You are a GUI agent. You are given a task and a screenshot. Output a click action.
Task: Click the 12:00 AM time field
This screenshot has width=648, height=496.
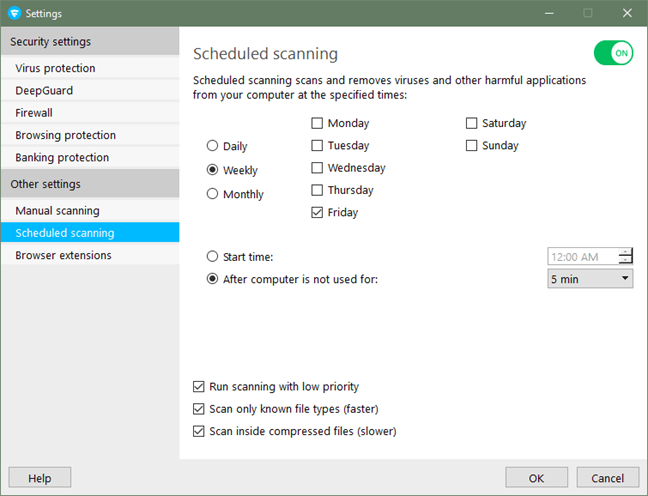click(x=582, y=257)
